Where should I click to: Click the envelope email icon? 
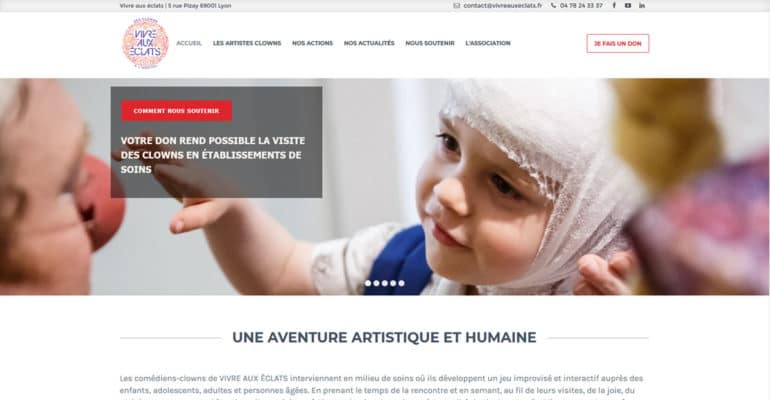pyautogui.click(x=457, y=6)
